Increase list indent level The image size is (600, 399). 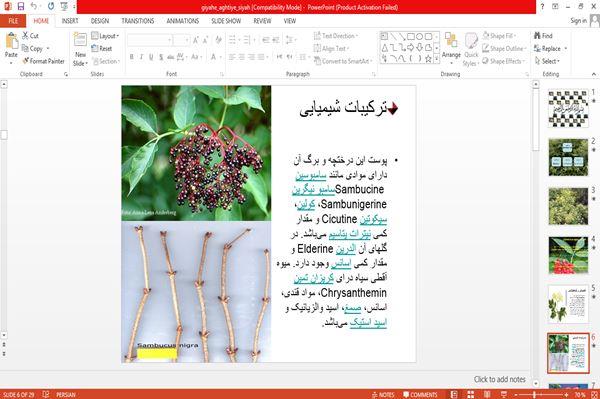pyautogui.click(x=276, y=40)
